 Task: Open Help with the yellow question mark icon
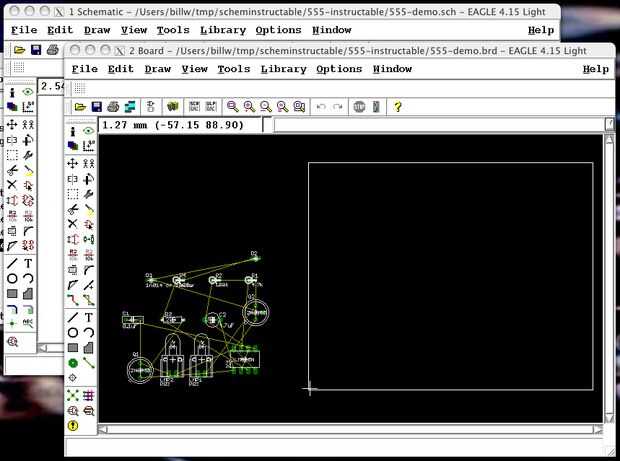[x=397, y=106]
